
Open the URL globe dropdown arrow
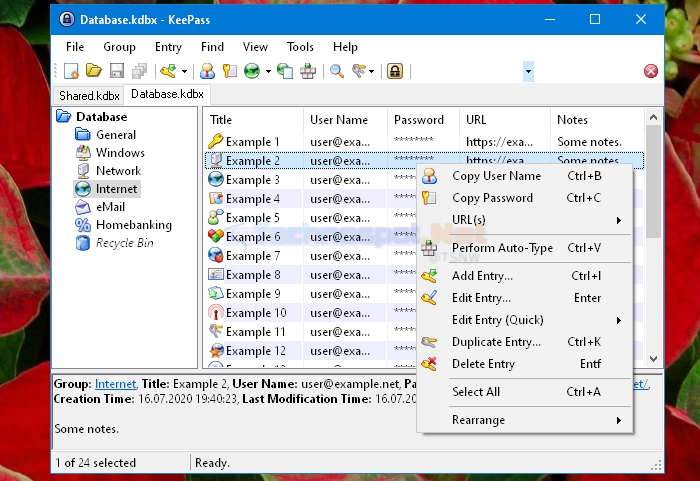[x=268, y=71]
